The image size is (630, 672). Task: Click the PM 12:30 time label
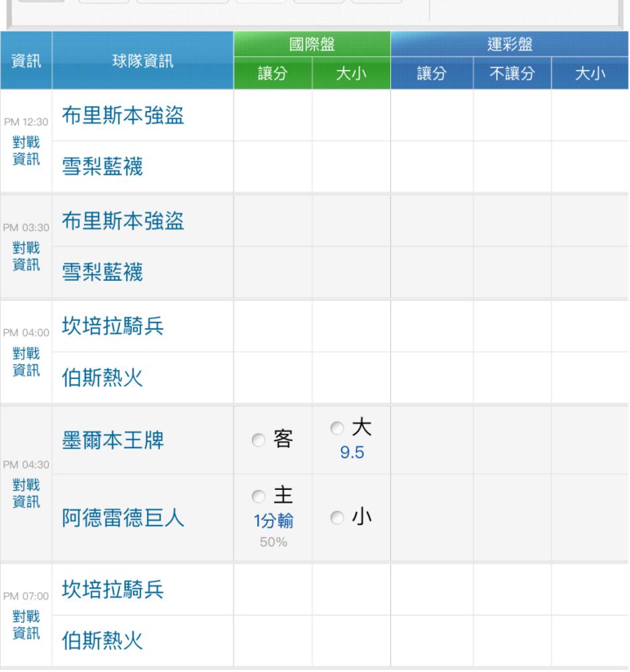[26, 122]
